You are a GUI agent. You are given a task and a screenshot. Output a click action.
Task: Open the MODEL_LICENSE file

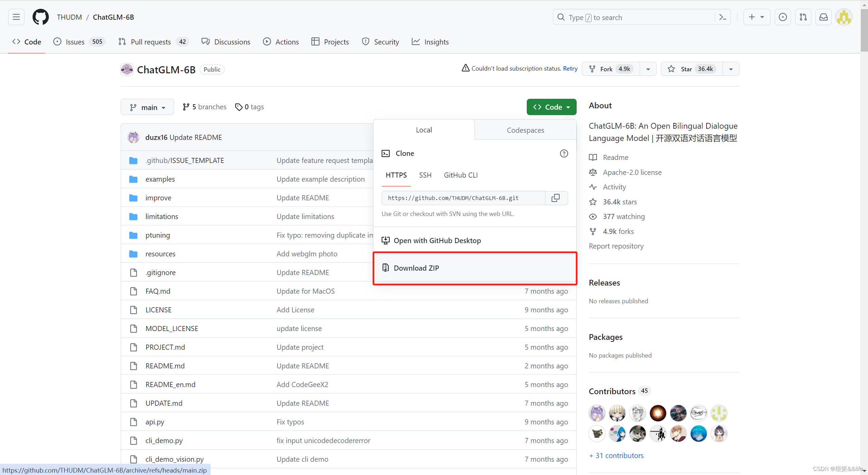point(172,328)
